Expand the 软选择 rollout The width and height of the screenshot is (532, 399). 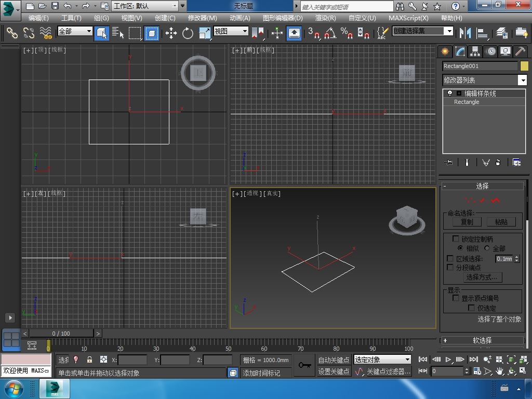[482, 340]
